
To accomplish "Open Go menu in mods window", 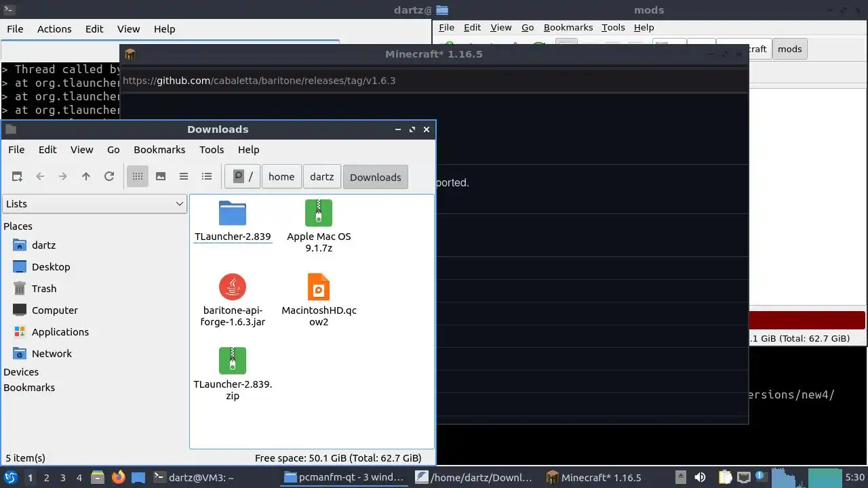I will tap(528, 28).
